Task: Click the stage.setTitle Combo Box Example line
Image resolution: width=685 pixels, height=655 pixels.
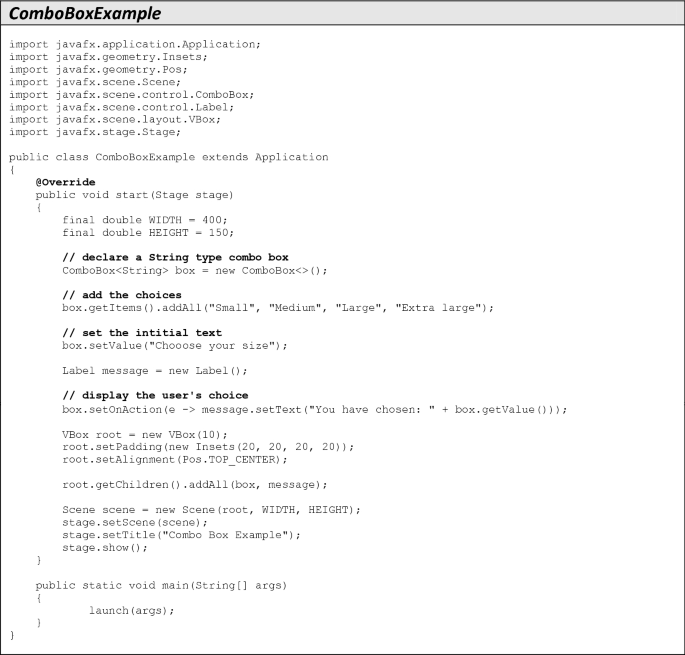Action: [x=182, y=535]
